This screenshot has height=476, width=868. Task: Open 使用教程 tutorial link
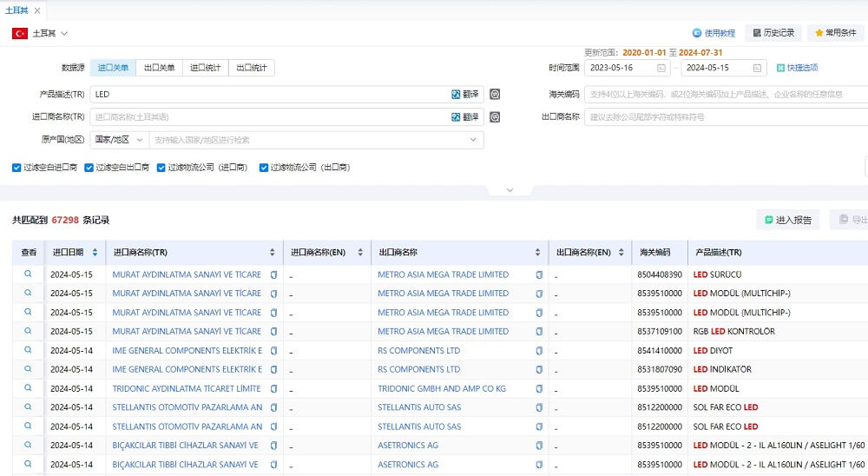(x=714, y=33)
